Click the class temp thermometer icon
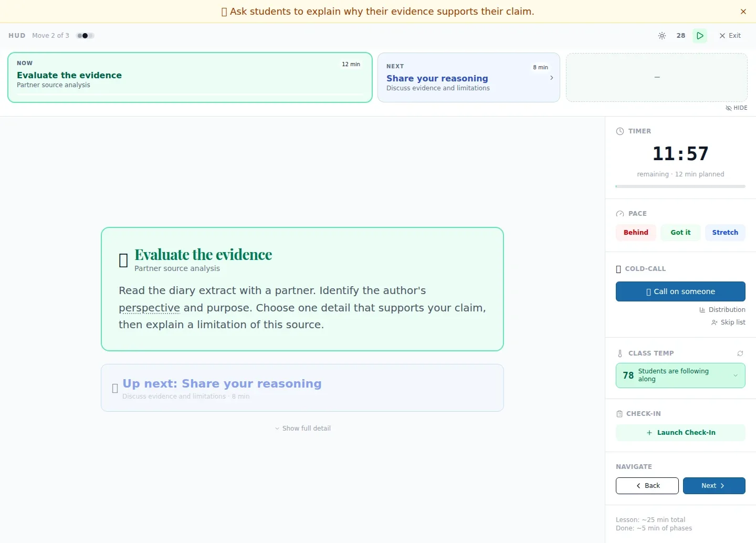Image resolution: width=756 pixels, height=543 pixels. point(620,353)
